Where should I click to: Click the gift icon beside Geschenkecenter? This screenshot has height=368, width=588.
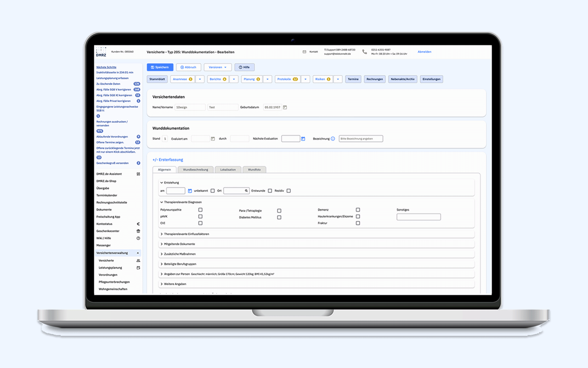pyautogui.click(x=138, y=231)
